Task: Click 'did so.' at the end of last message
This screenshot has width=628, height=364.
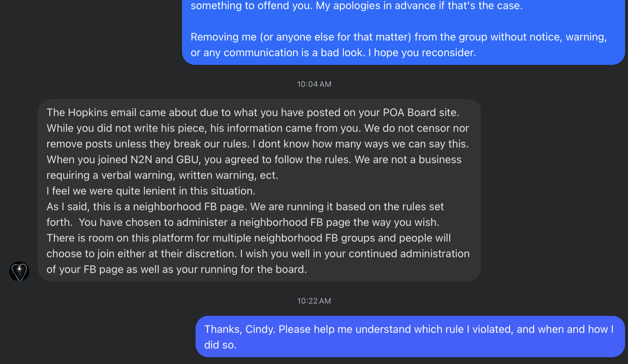Action: [220, 345]
